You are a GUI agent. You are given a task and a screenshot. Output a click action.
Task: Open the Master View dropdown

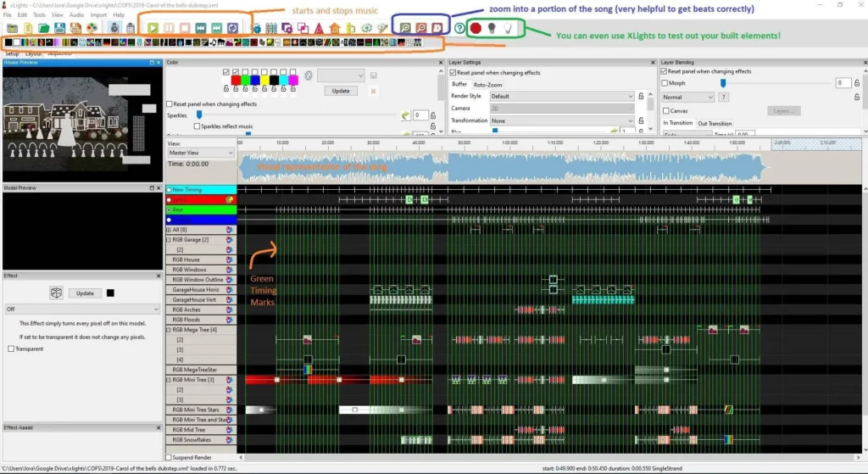coord(201,153)
